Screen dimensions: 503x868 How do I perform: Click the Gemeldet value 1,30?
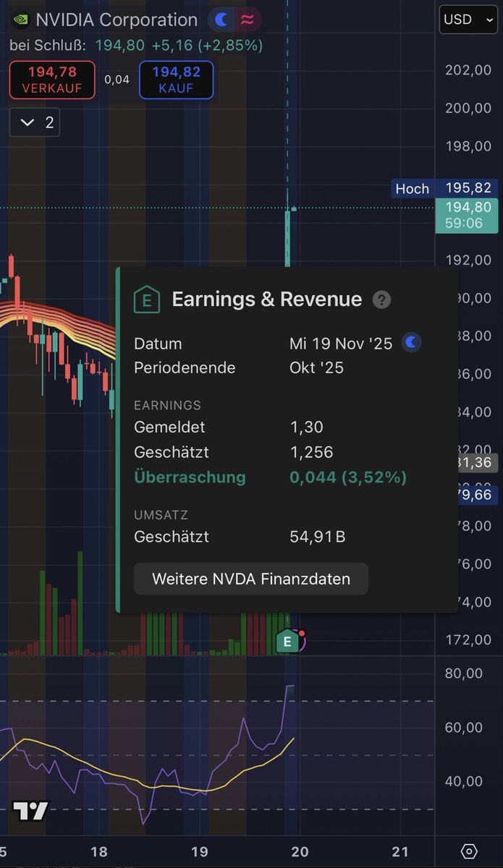tap(306, 427)
